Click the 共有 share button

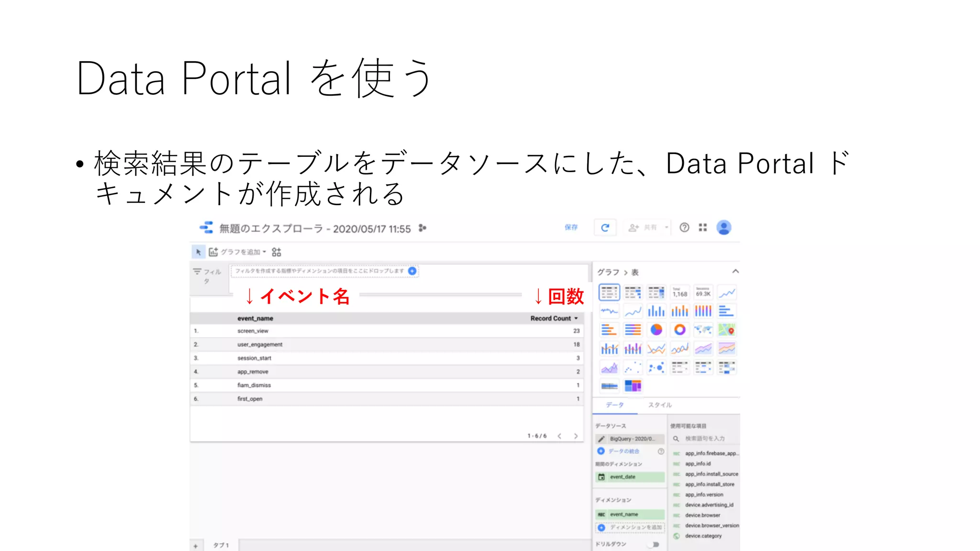pyautogui.click(x=643, y=228)
